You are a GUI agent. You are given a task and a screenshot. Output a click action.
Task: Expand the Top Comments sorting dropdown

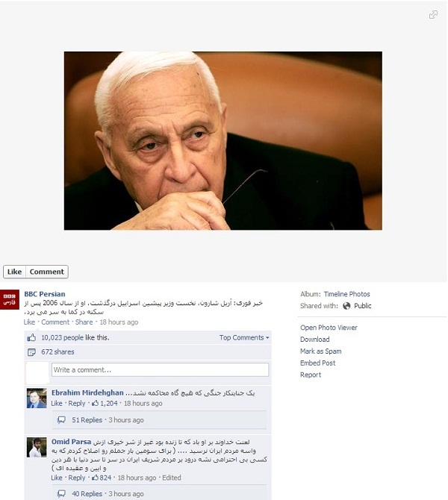(x=244, y=338)
